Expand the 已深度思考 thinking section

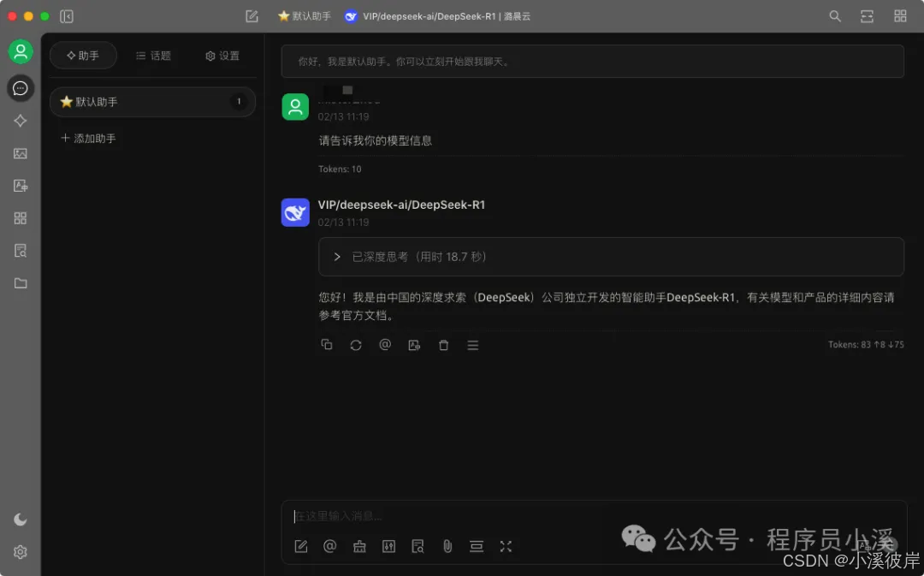[611, 257]
